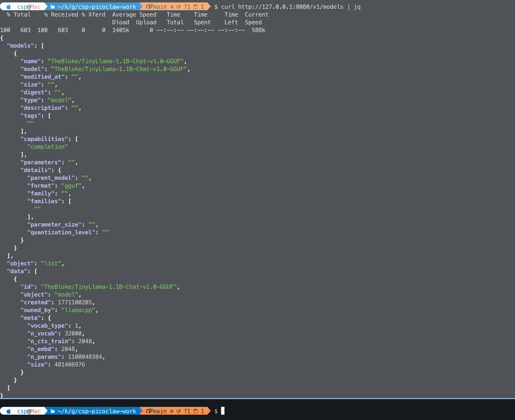The height and width of the screenshot is (420, 515).
Task: Click the ~/k/g/csp-picoclaw-work path in the active prompt
Action: pos(97,411)
